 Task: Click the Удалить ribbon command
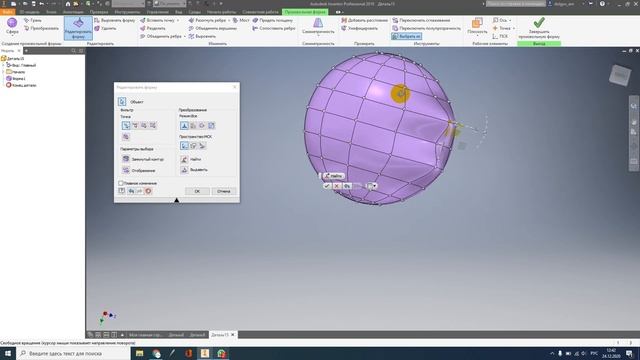coord(105,28)
